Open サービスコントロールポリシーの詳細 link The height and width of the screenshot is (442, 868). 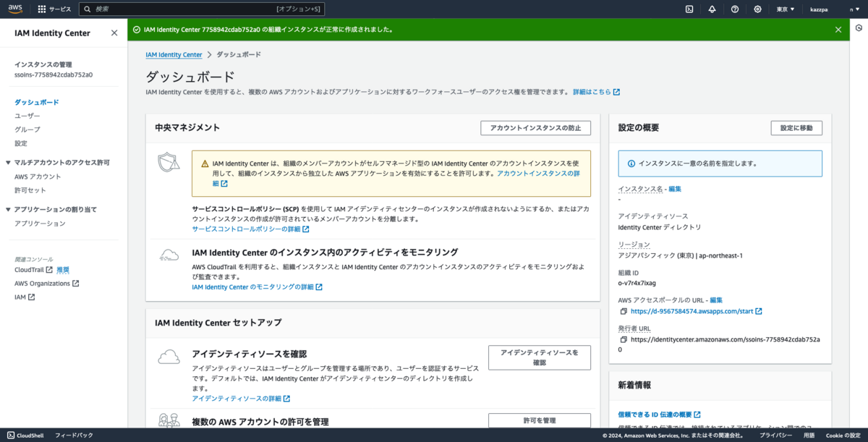[250, 229]
